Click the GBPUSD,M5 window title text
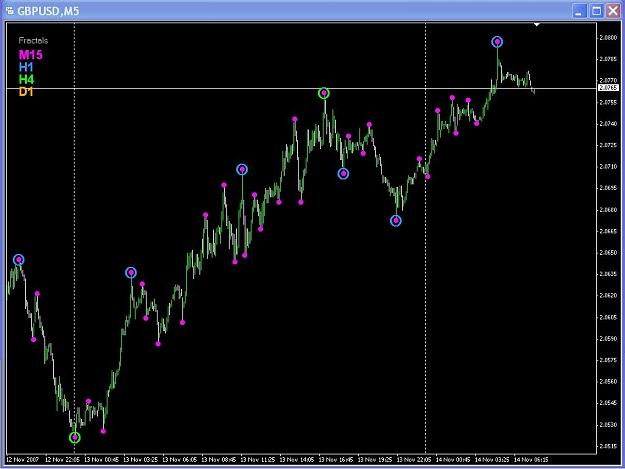This screenshot has height=469, width=625. point(48,11)
